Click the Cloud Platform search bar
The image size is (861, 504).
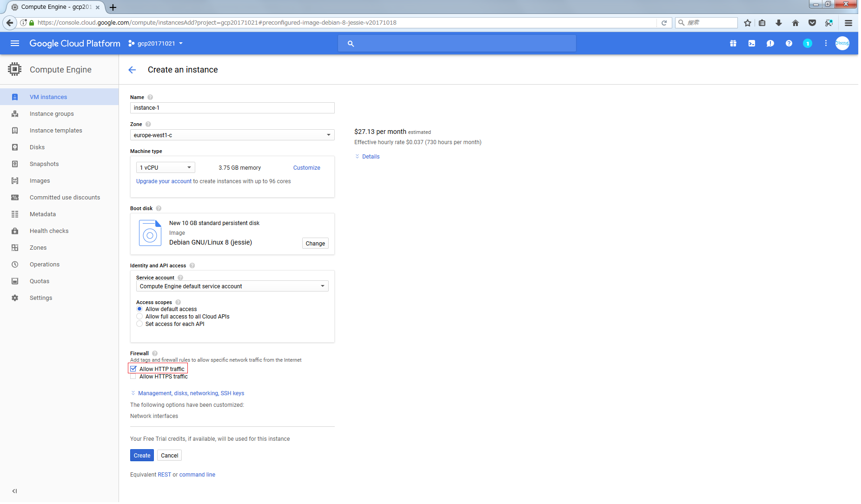tap(457, 43)
